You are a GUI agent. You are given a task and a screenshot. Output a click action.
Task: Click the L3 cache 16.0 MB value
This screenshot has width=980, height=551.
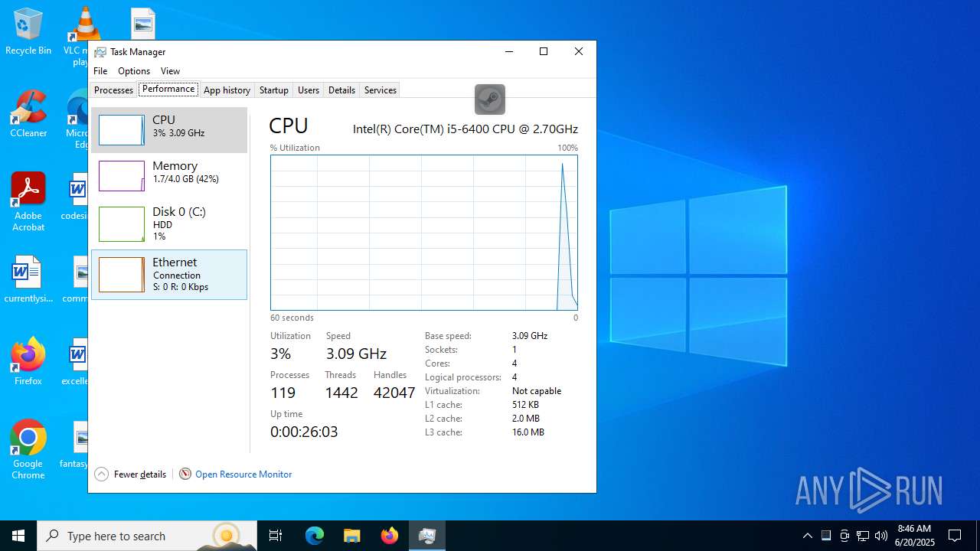tap(528, 432)
